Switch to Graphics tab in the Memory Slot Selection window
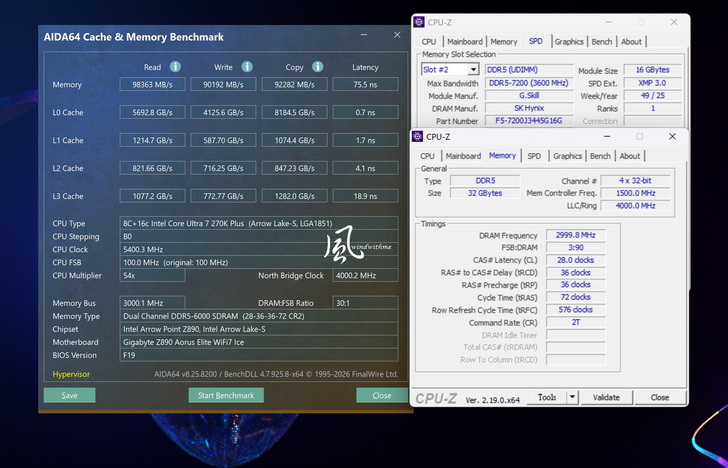 [569, 42]
